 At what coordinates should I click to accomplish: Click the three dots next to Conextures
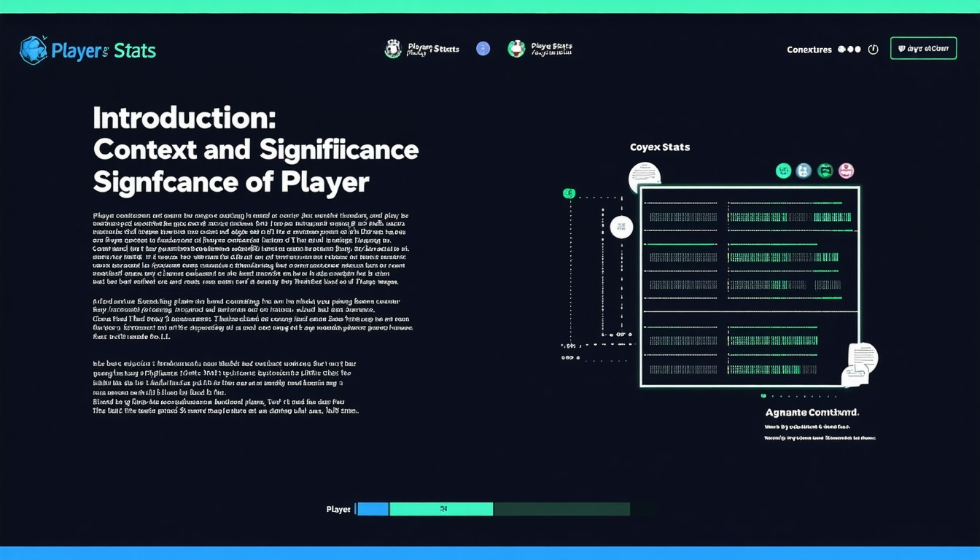pos(849,50)
